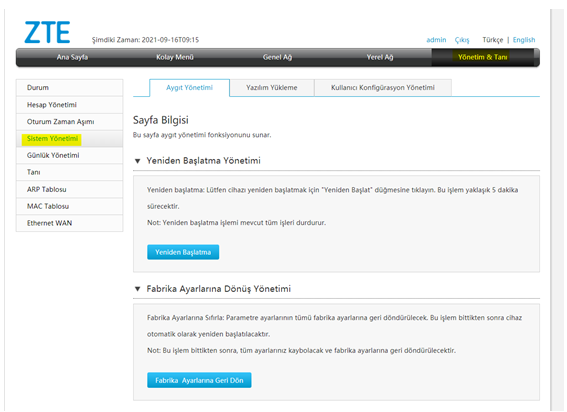Click the ZTE logo

(x=47, y=32)
